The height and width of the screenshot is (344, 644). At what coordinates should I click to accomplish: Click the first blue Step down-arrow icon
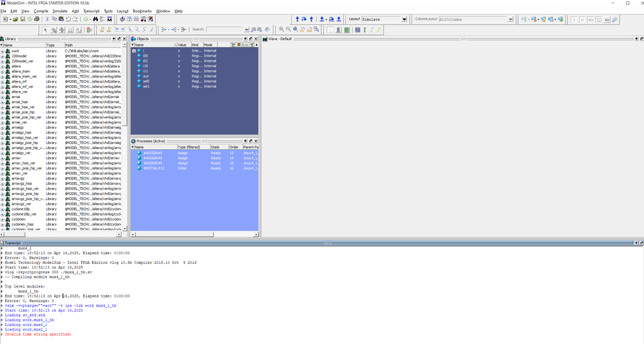click(297, 19)
